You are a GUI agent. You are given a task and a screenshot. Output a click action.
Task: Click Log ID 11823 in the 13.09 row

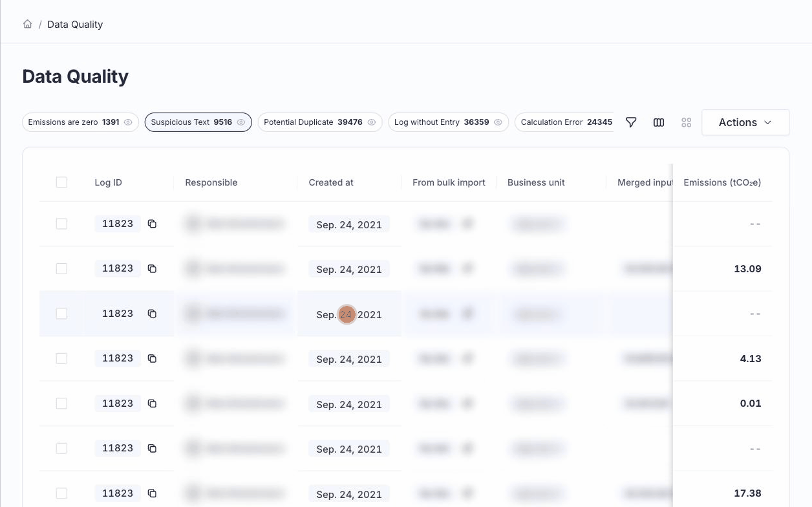118,268
